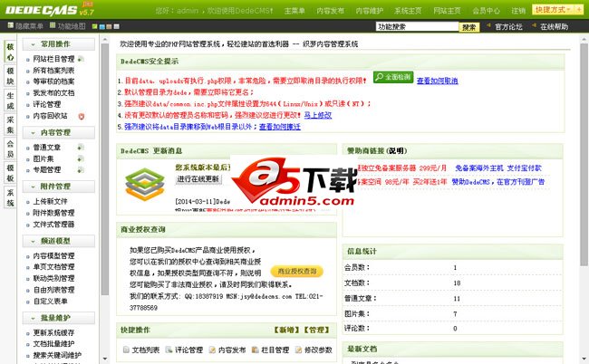Image resolution: width=589 pixels, height=364 pixels.
Task: Click the main page right vertical scrollbar
Action: (584, 154)
